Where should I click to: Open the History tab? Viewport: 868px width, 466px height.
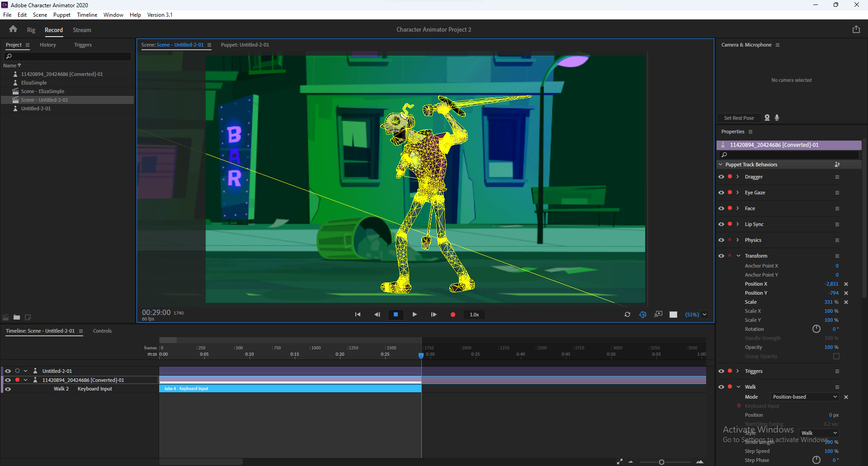tap(47, 45)
